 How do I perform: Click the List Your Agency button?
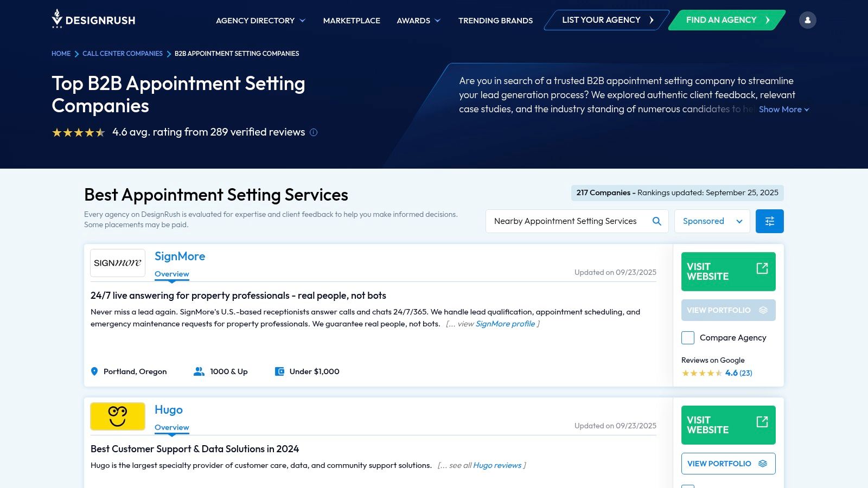[607, 20]
